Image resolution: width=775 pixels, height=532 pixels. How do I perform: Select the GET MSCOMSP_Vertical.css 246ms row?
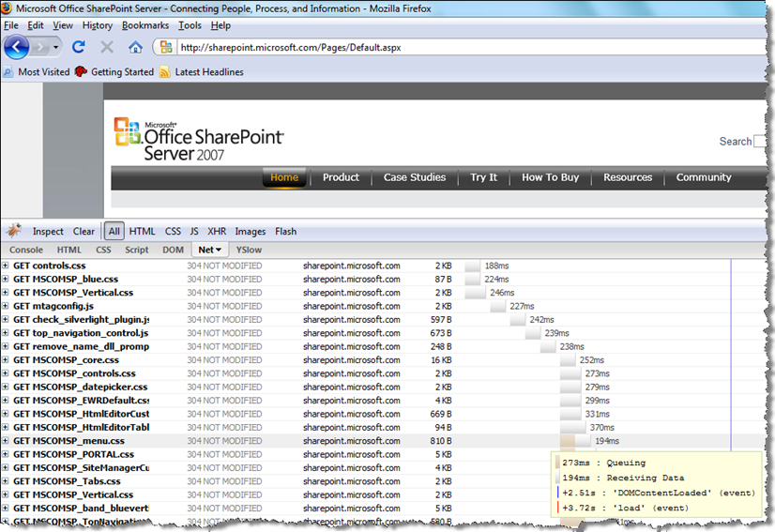(383, 293)
